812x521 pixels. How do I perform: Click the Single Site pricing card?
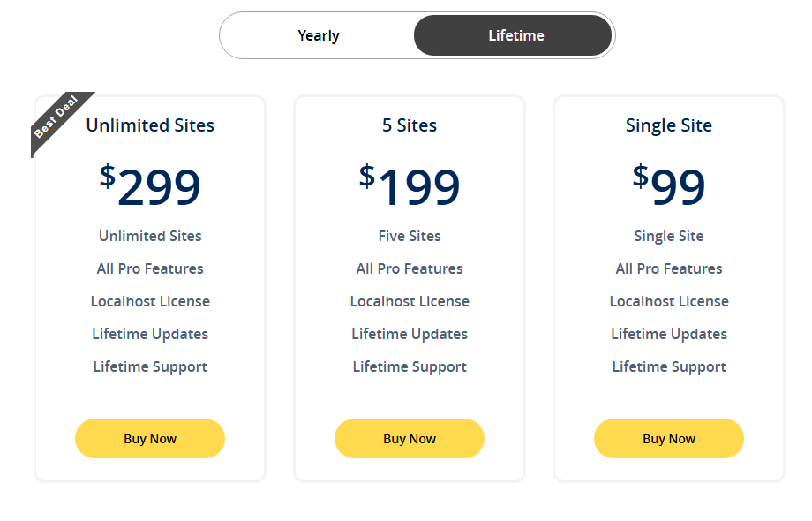668,397
